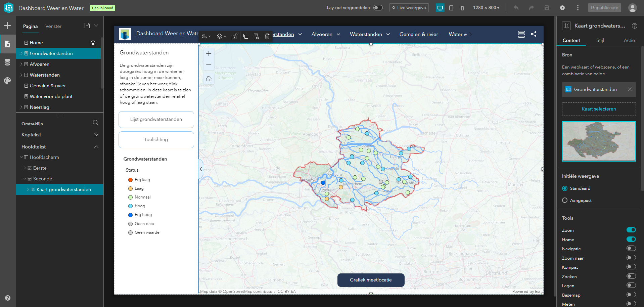Open the theme palette panel in left sidebar
Screen dimensions: 644x307
tap(7, 81)
